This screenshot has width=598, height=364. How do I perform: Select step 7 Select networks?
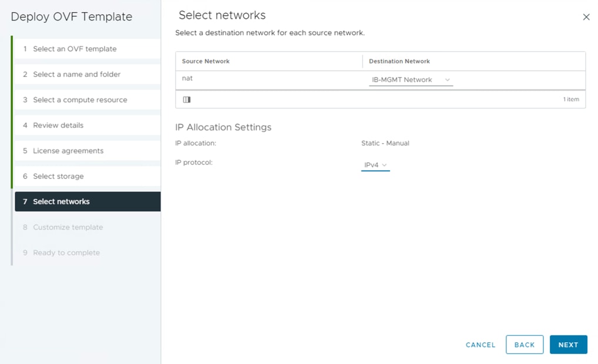pos(61,201)
